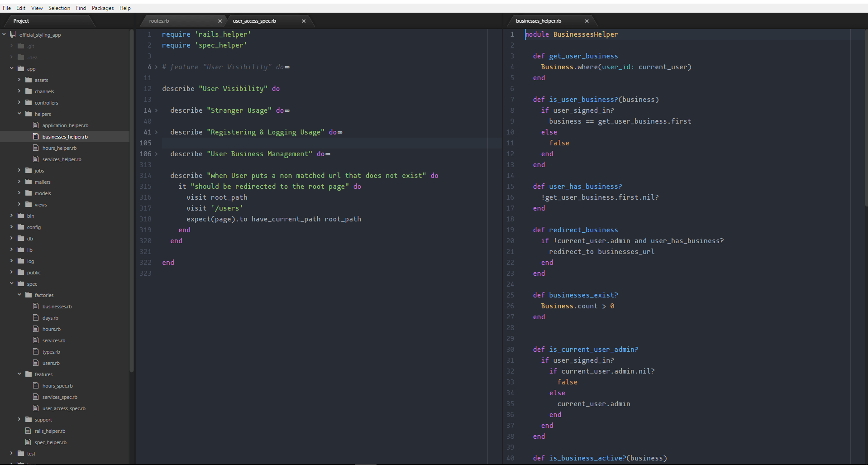868x465 pixels.
Task: Click the project tree vertical scrollbar
Action: coord(132,199)
